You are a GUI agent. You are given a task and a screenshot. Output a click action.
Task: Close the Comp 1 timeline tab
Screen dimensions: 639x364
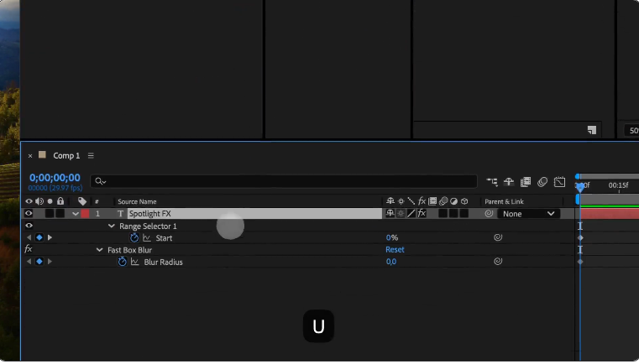click(30, 156)
